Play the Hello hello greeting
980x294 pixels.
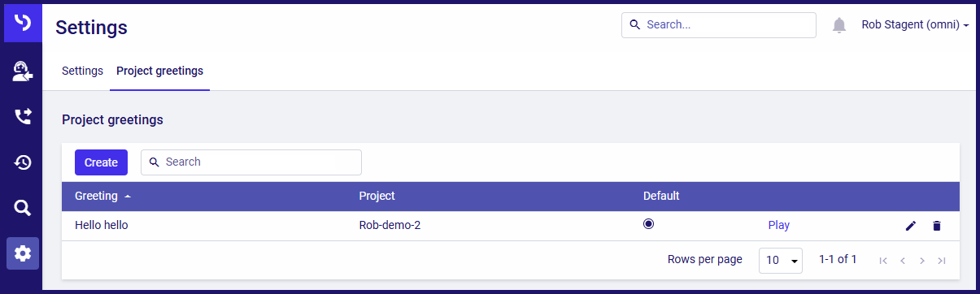pyautogui.click(x=778, y=225)
